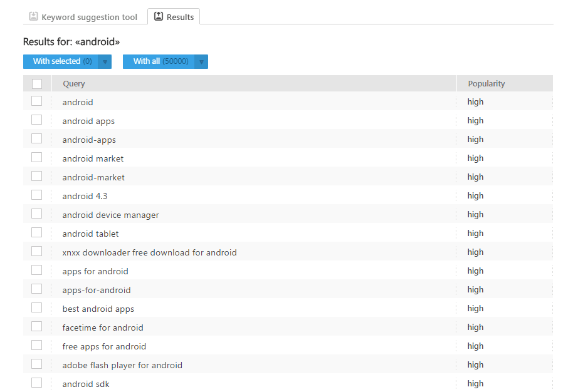This screenshot has width=573, height=392.
Task: Click the With all (50000) button
Action: point(159,61)
